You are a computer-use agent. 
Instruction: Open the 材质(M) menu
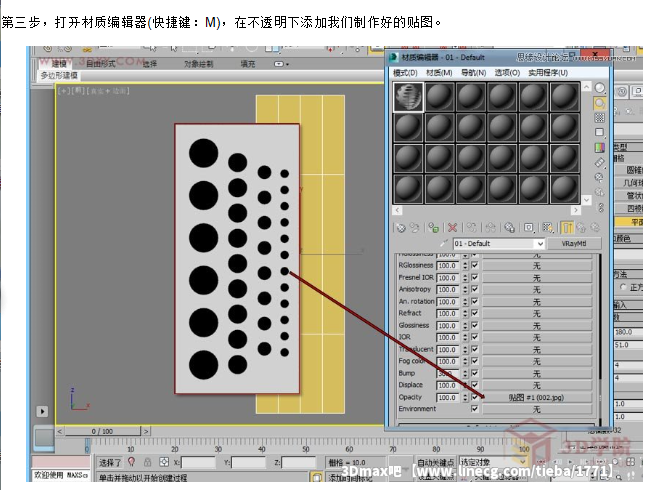439,73
